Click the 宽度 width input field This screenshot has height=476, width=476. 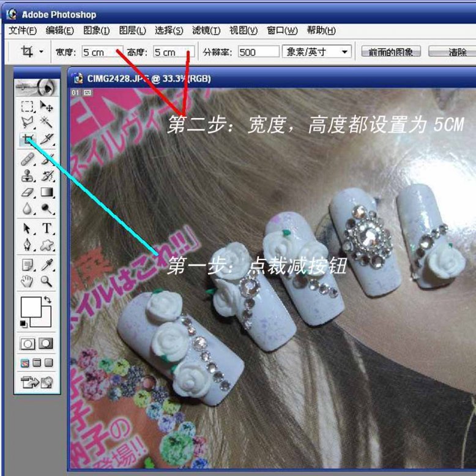click(x=102, y=52)
